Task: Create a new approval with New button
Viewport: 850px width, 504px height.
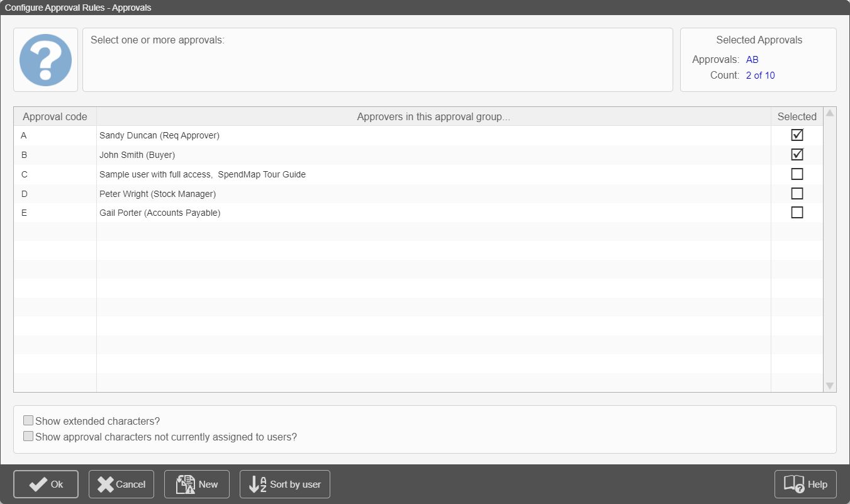Action: click(x=197, y=484)
